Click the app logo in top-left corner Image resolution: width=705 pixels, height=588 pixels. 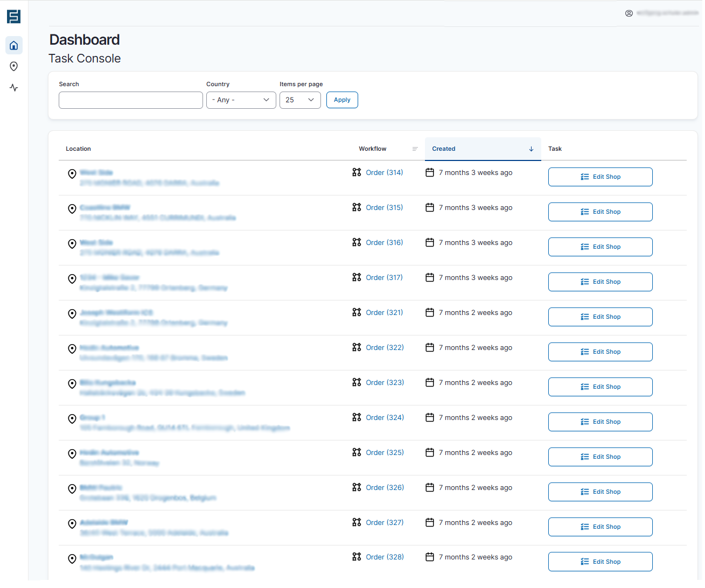click(x=13, y=16)
